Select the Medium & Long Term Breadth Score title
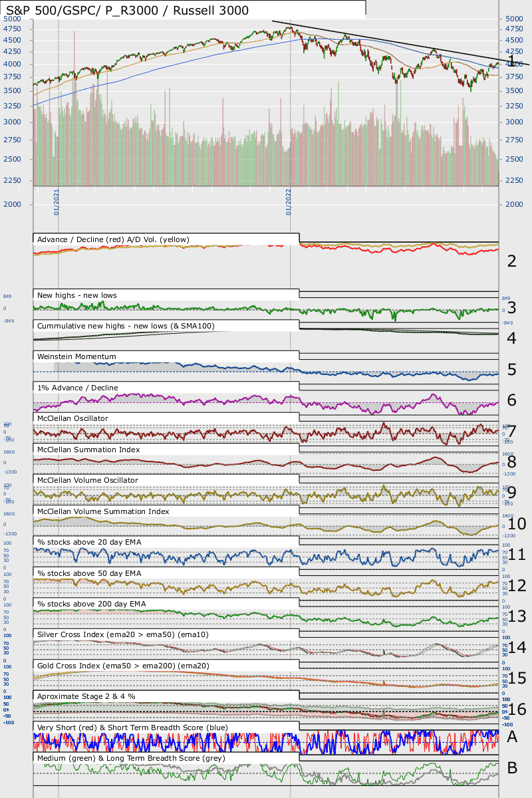Screen dimensions: 532x798 131,757
